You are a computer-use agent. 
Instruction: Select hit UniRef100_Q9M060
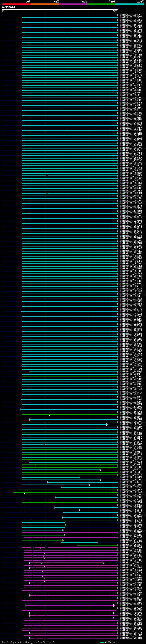tap(131, 15)
